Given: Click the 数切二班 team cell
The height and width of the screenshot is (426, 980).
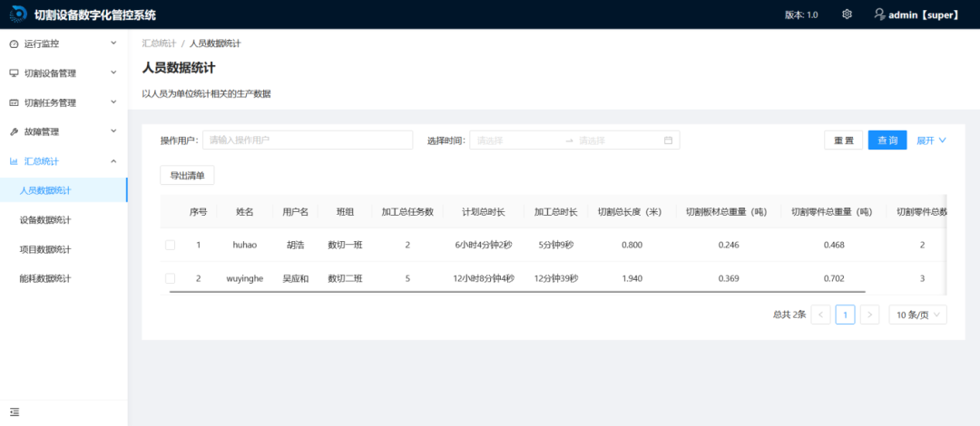Looking at the screenshot, I should (345, 278).
